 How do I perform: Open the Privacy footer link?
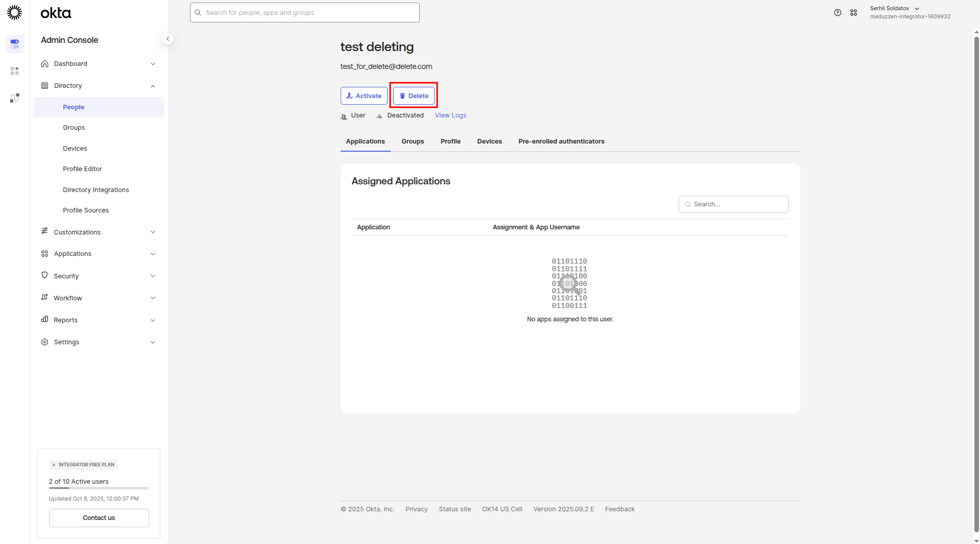pyautogui.click(x=416, y=509)
